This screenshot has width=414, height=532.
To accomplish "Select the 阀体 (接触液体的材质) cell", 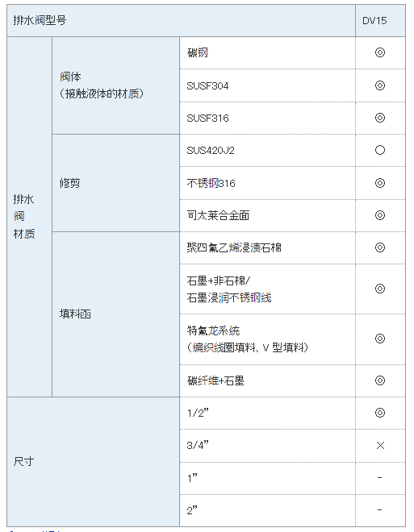I will point(116,85).
